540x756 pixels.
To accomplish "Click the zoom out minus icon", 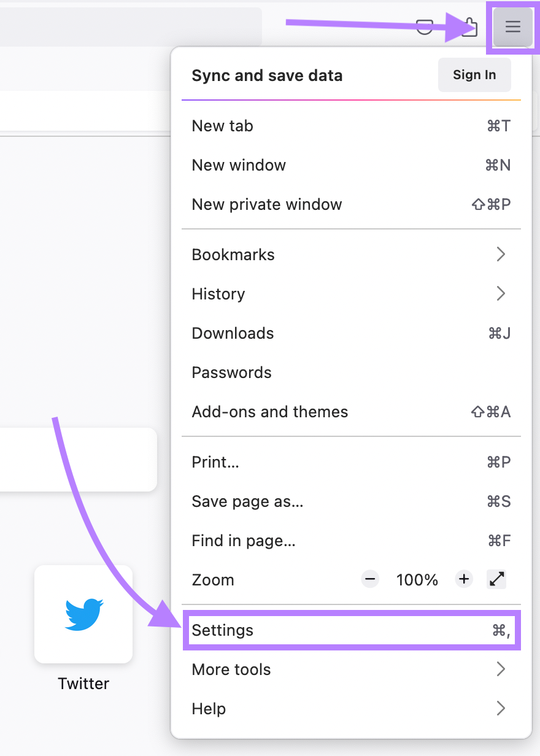I will click(x=370, y=579).
